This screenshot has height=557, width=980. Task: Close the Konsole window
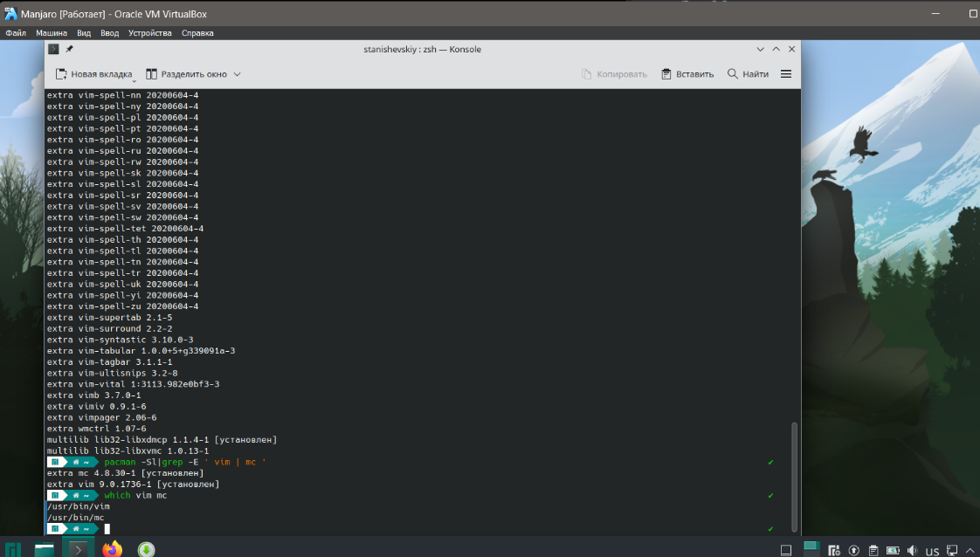pos(791,50)
